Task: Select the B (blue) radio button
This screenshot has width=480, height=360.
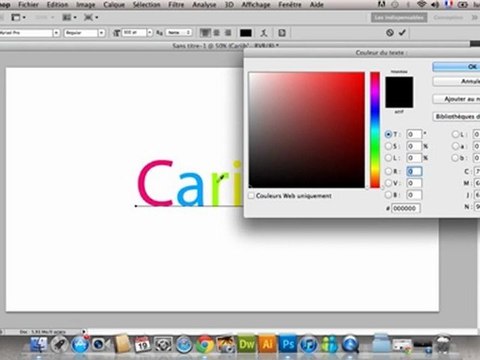Action: (388, 195)
